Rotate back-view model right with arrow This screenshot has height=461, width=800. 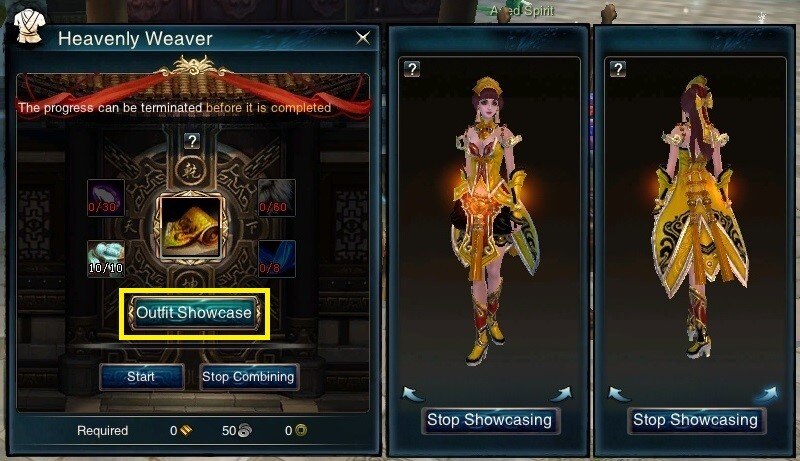[767, 394]
